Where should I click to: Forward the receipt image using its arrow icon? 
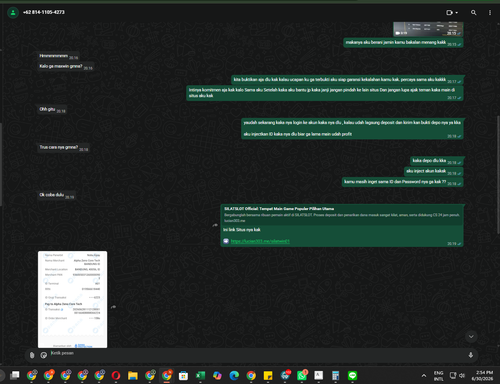pyautogui.click(x=113, y=307)
